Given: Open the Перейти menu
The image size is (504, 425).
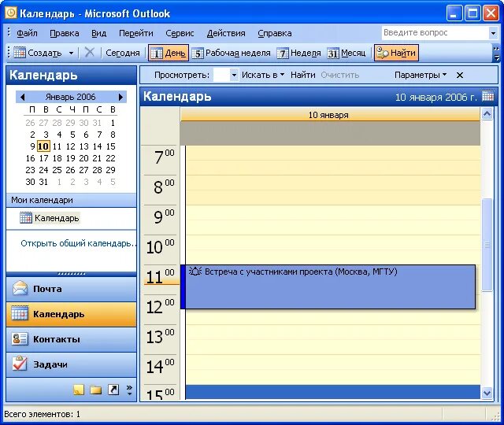Looking at the screenshot, I should pos(135,33).
